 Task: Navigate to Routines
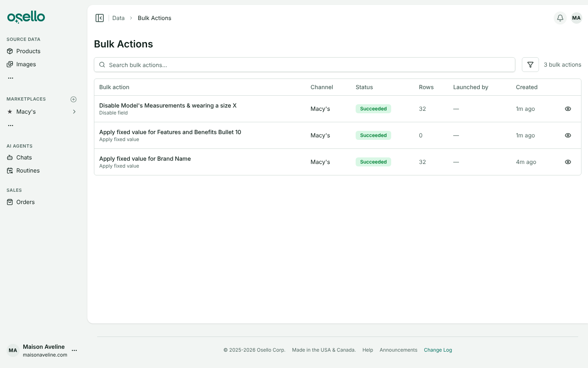click(28, 171)
